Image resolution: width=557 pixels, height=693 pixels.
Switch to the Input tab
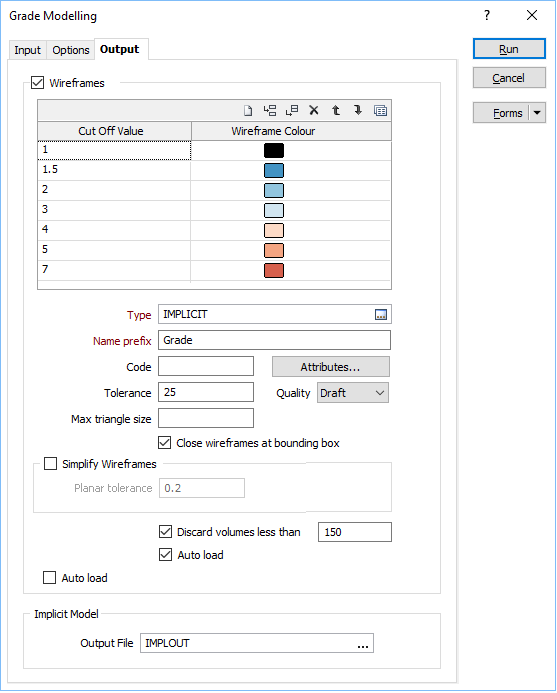tap(27, 50)
